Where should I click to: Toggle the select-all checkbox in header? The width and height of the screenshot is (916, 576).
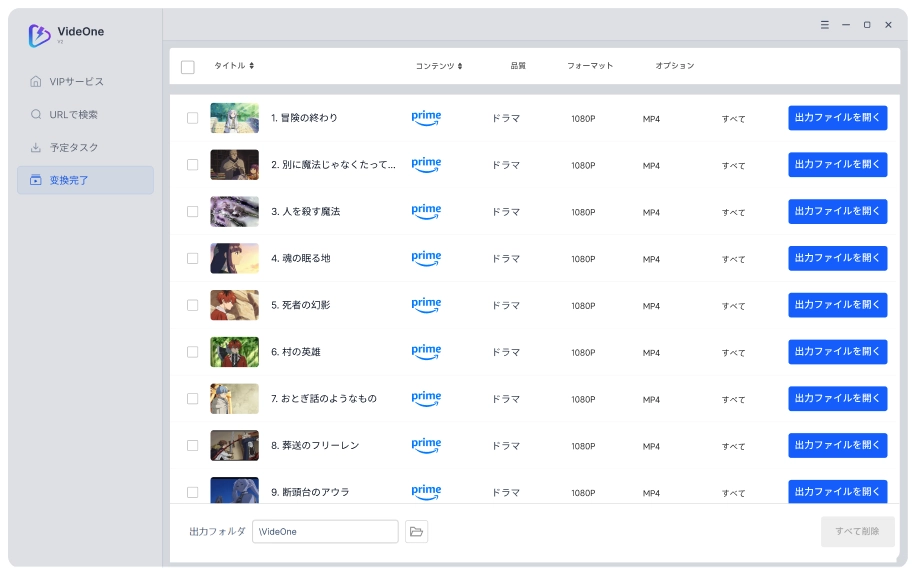tap(188, 67)
